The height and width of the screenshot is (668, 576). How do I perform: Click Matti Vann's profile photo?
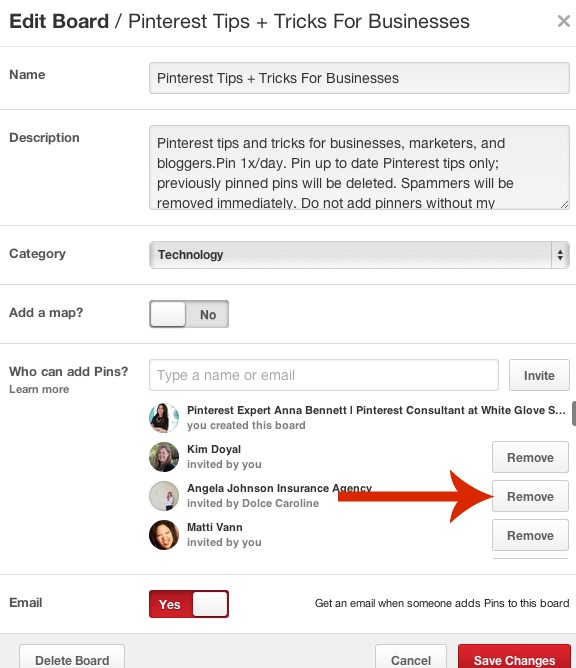[x=164, y=535]
